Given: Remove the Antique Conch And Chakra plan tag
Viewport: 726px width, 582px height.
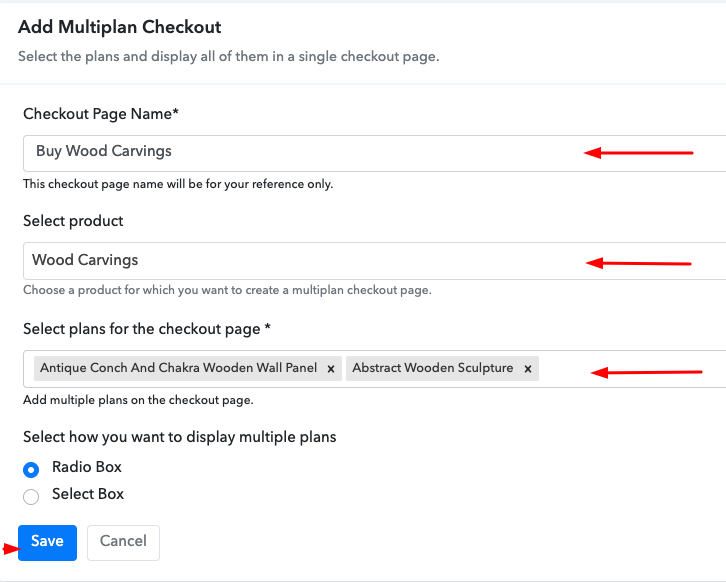Looking at the screenshot, I should coord(331,369).
